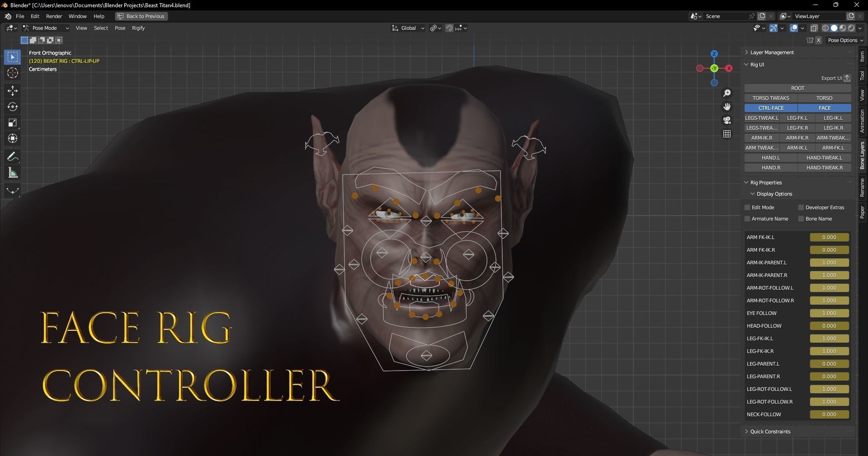Click the ARM FK-IK.L value slider
Viewport: 868px width, 456px height.
pyautogui.click(x=830, y=237)
